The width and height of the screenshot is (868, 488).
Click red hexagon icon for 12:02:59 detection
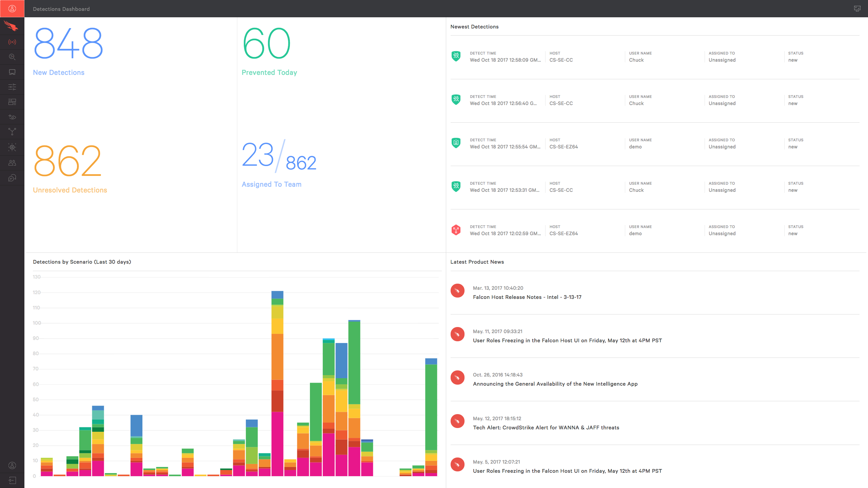(456, 230)
